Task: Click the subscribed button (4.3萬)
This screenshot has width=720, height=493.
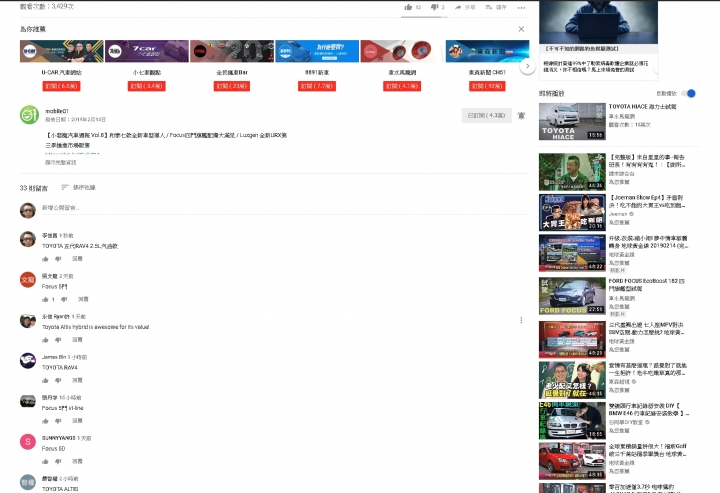Action: click(x=486, y=116)
